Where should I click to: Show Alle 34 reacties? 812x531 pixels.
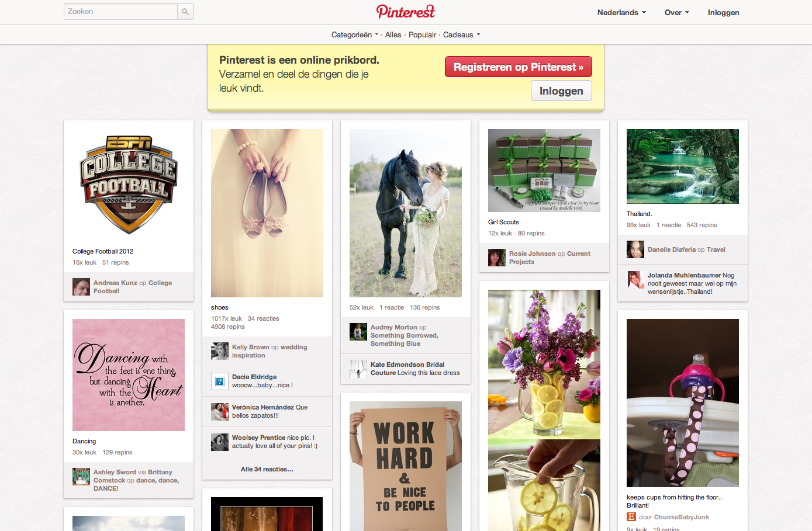coord(267,469)
